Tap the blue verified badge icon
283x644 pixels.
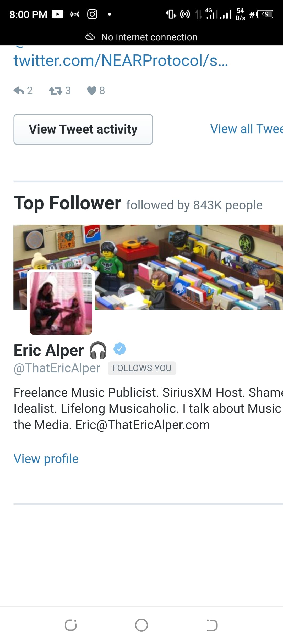tap(120, 349)
